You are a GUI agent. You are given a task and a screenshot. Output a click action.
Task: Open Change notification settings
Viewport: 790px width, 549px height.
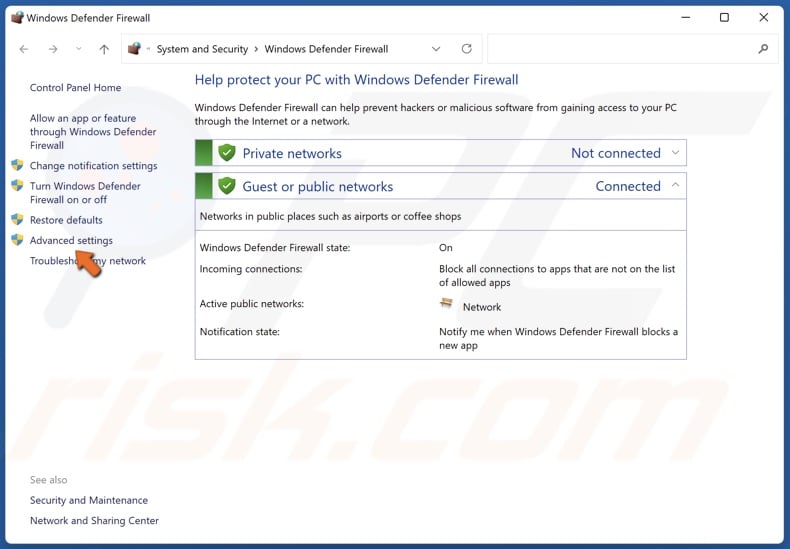pyautogui.click(x=93, y=166)
